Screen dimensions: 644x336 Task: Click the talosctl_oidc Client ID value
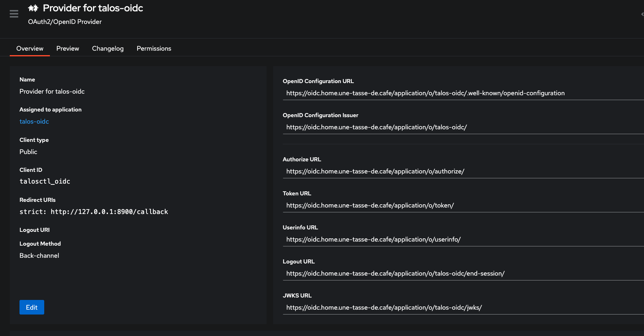(45, 182)
